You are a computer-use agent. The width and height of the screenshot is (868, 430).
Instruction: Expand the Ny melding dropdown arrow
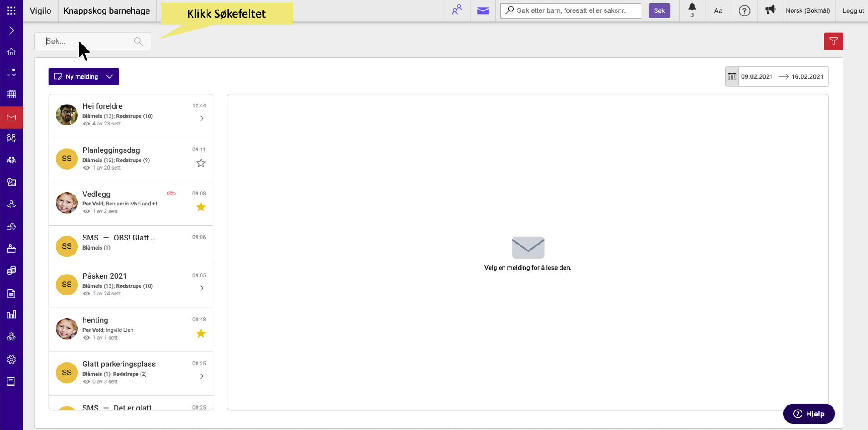tap(109, 76)
